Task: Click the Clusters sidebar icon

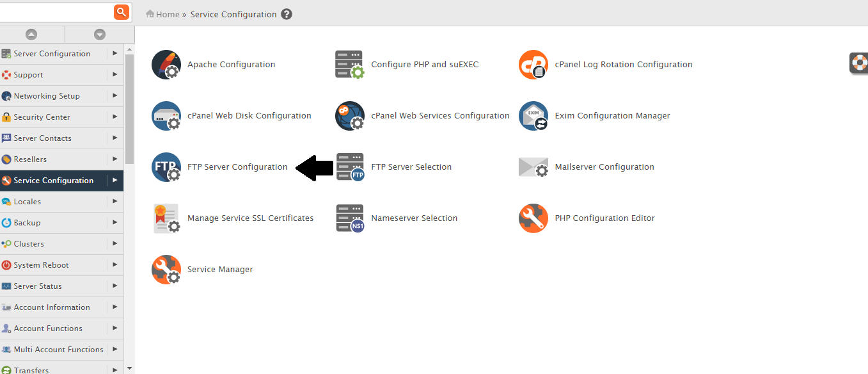Action: (6, 244)
